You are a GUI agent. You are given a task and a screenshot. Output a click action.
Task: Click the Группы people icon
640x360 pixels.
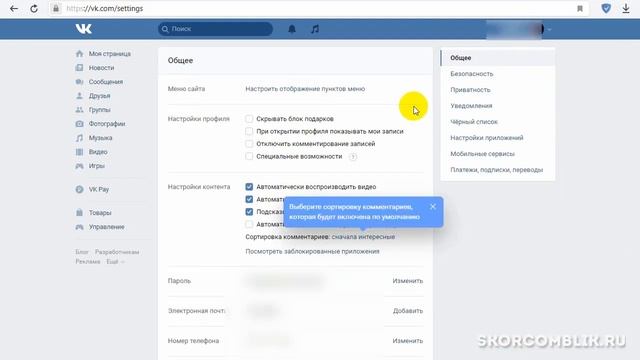[80, 110]
